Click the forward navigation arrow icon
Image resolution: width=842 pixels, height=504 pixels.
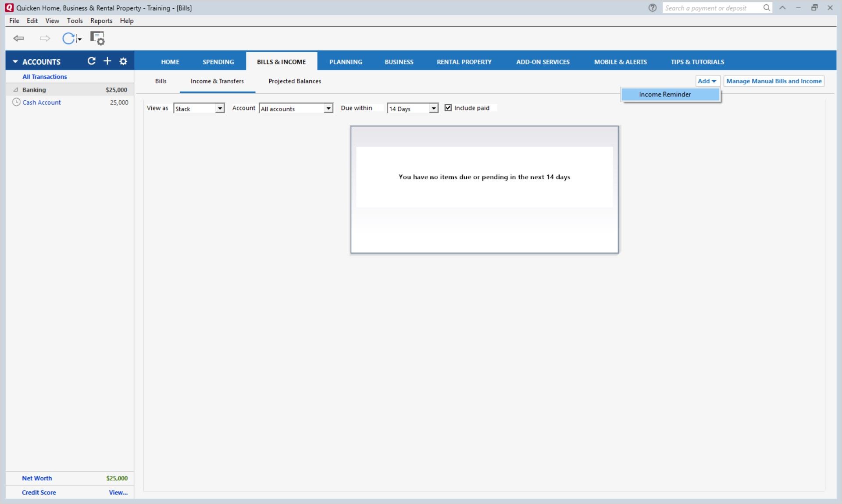tap(44, 39)
